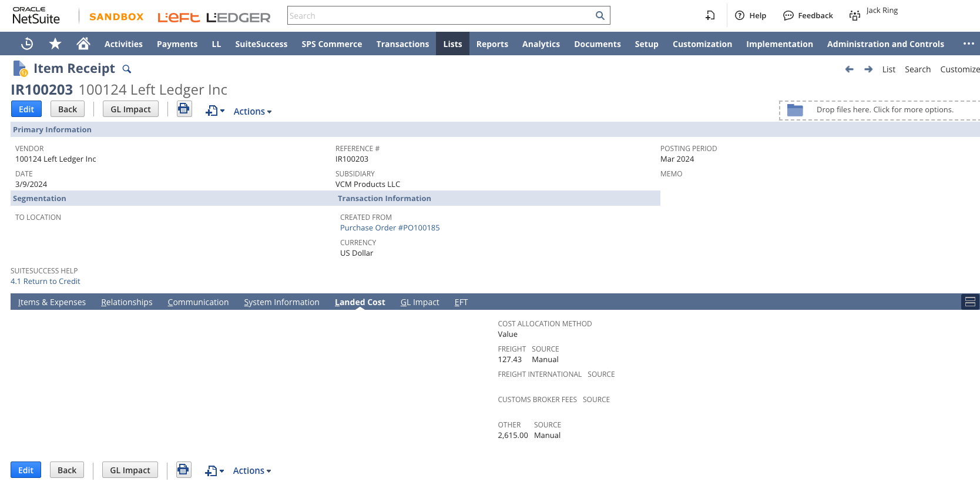Image resolution: width=980 pixels, height=485 pixels.
Task: Click the magnifier next to Item Receipt title
Action: [x=126, y=69]
